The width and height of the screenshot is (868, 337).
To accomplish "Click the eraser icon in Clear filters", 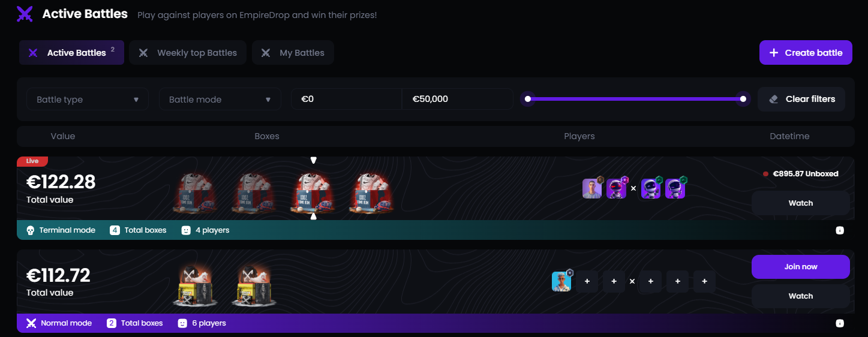I will 773,99.
